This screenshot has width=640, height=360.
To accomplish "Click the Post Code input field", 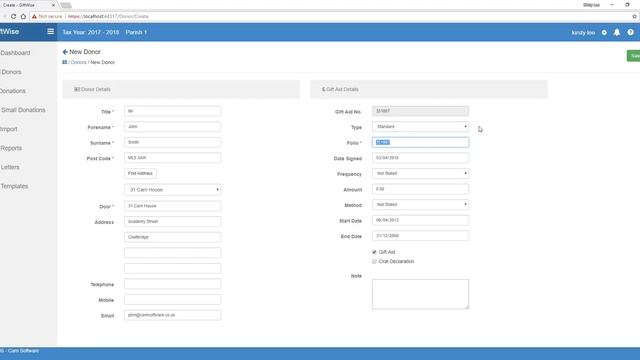I will tap(173, 158).
